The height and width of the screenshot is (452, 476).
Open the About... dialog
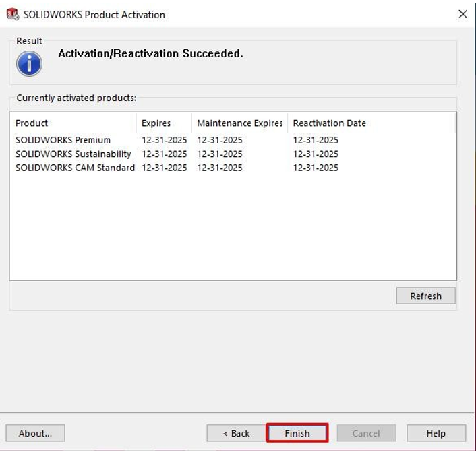tap(35, 433)
